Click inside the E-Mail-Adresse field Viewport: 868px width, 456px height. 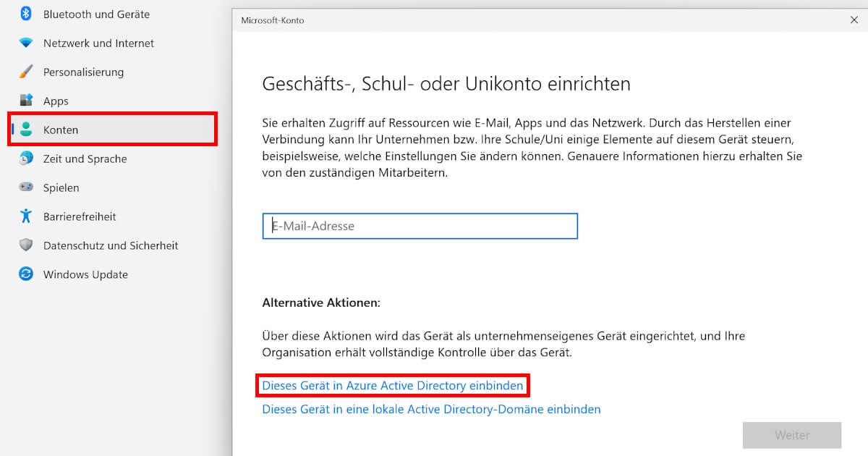click(420, 226)
